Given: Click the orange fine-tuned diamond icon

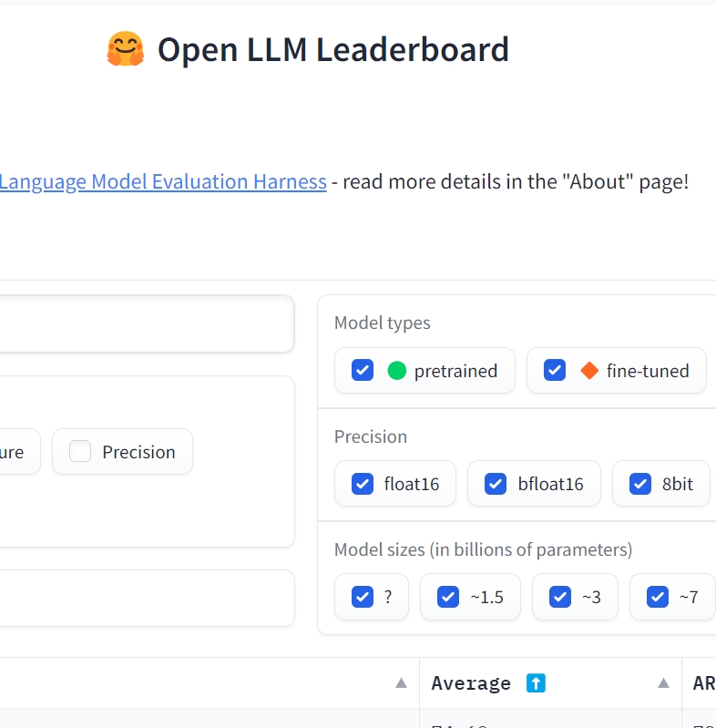Looking at the screenshot, I should click(x=589, y=371).
